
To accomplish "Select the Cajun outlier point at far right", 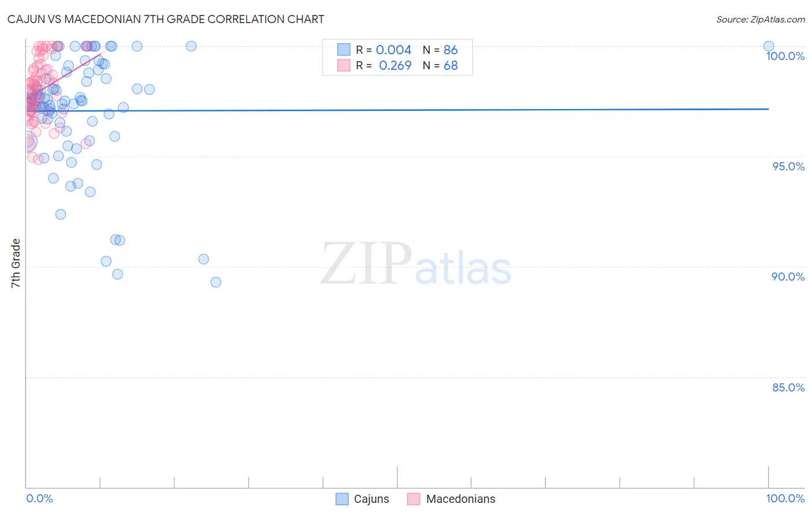I will 769,46.
